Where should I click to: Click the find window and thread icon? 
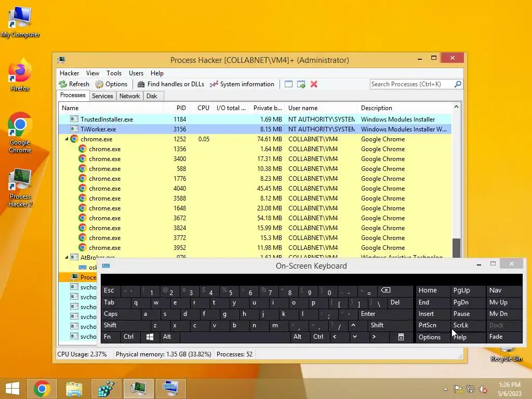tap(301, 84)
